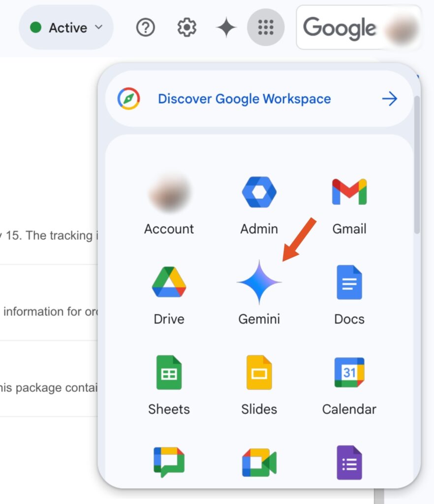
Task: Open Account app
Action: pos(169,204)
